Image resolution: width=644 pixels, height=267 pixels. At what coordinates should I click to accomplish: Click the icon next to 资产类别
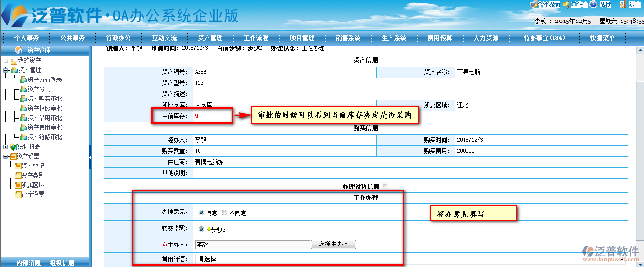(18, 176)
